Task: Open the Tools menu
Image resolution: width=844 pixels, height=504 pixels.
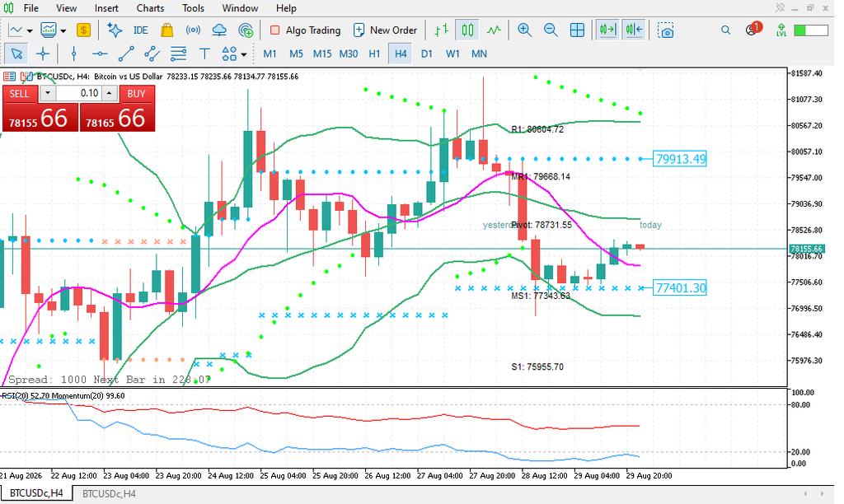Action: (x=193, y=8)
